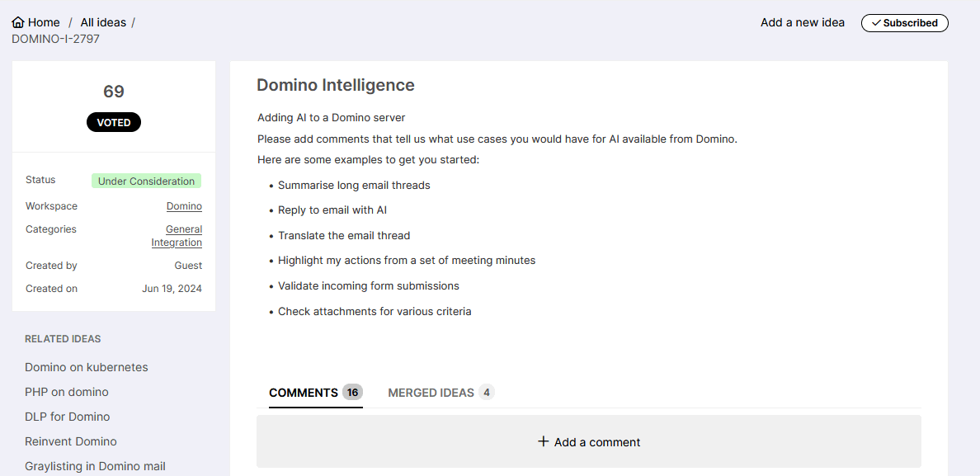Select the General category link
Screen dimensions: 980x476
184,229
